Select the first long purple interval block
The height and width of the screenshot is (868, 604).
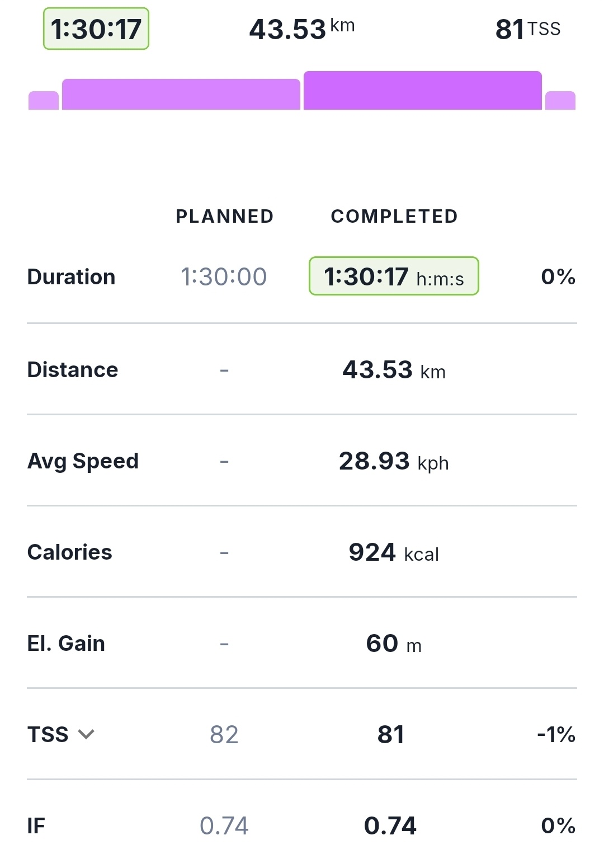pos(181,95)
